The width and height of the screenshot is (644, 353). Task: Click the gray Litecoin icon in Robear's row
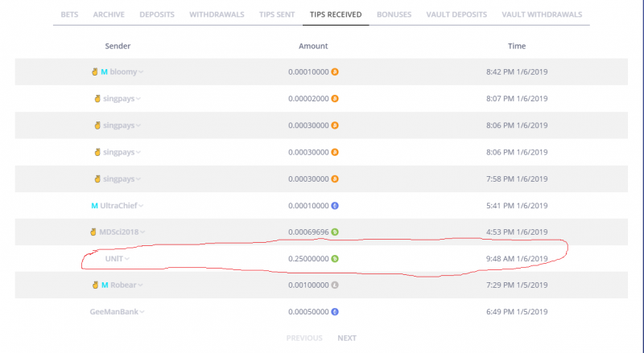pos(335,285)
